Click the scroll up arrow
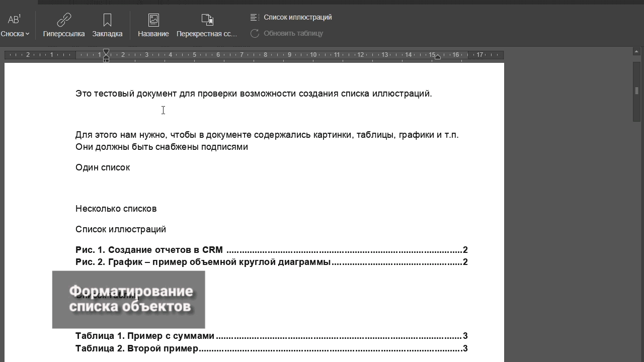This screenshot has width=644, height=362. (x=636, y=51)
